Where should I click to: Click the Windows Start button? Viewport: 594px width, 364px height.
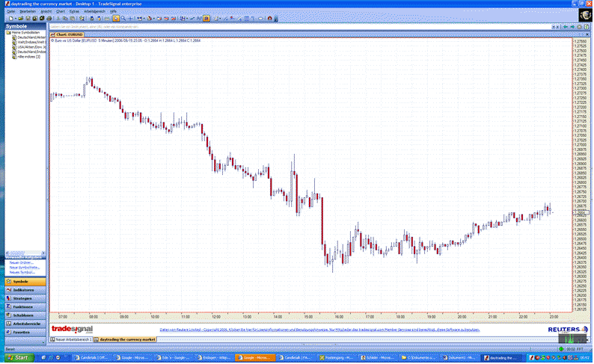pyautogui.click(x=16, y=358)
